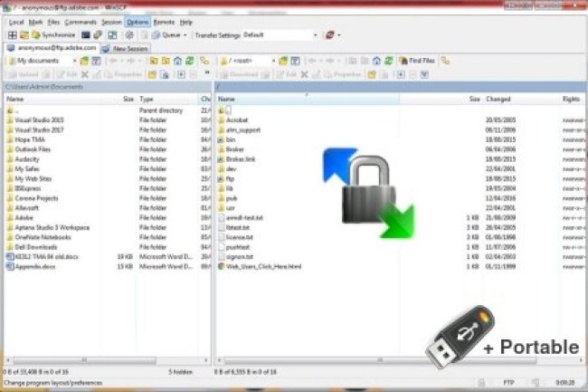This screenshot has height=392, width=588.
Task: Open the Mark menu
Action: tap(35, 22)
